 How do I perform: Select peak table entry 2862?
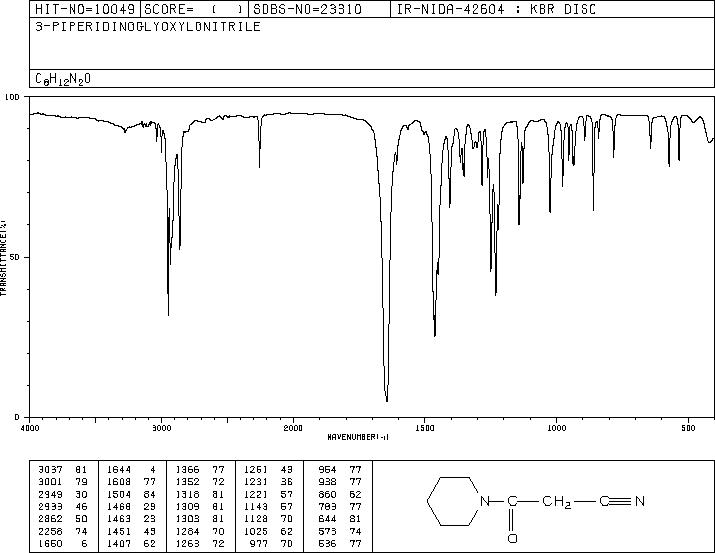(63, 519)
